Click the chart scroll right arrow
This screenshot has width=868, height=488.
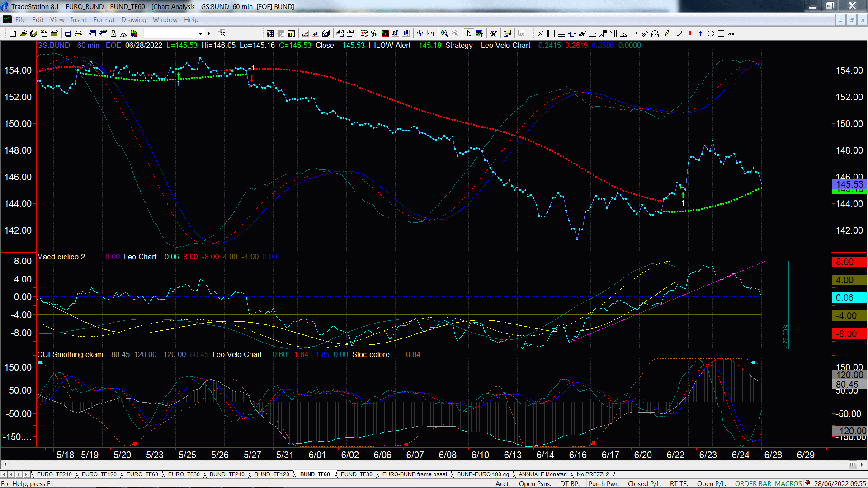click(862, 465)
